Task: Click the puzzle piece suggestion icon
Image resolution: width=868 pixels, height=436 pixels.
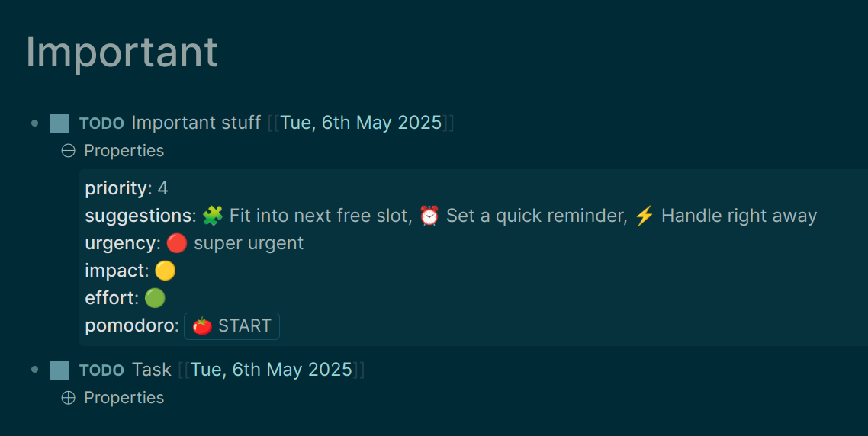Action: click(x=213, y=215)
